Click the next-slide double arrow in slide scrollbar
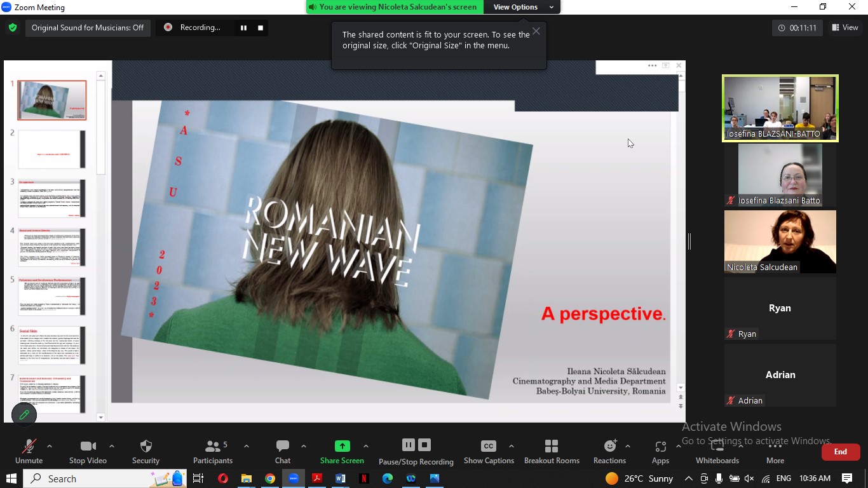Screen dimensions: 868x488 tap(681, 406)
